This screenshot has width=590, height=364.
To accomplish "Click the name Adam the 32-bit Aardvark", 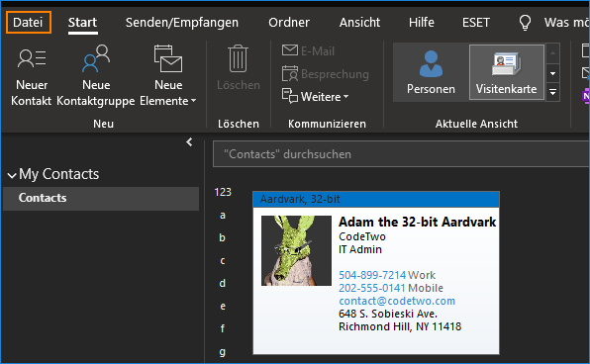I will coord(418,222).
